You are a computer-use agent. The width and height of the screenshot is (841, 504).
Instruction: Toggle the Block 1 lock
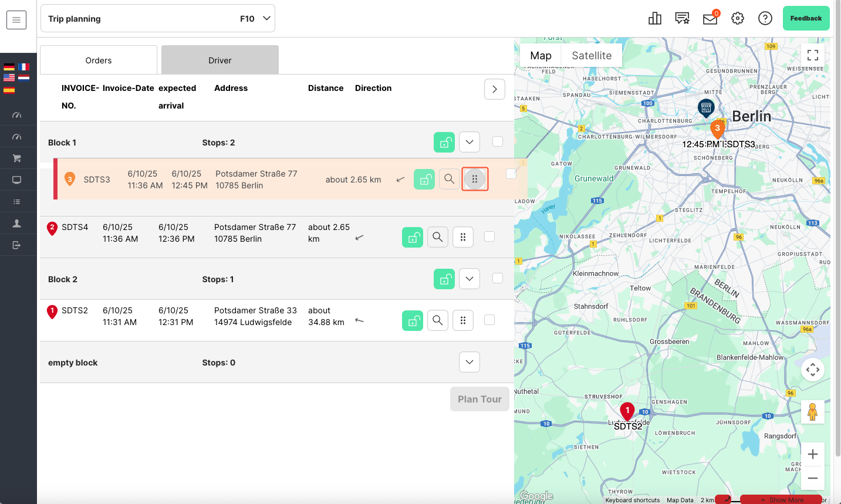pos(444,142)
